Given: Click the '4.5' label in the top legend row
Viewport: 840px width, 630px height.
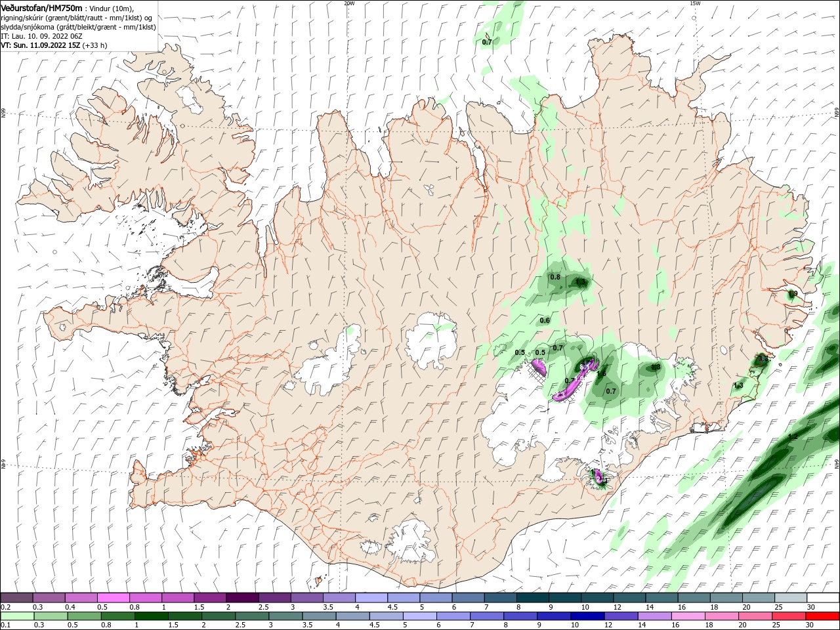Looking at the screenshot, I should point(392,607).
